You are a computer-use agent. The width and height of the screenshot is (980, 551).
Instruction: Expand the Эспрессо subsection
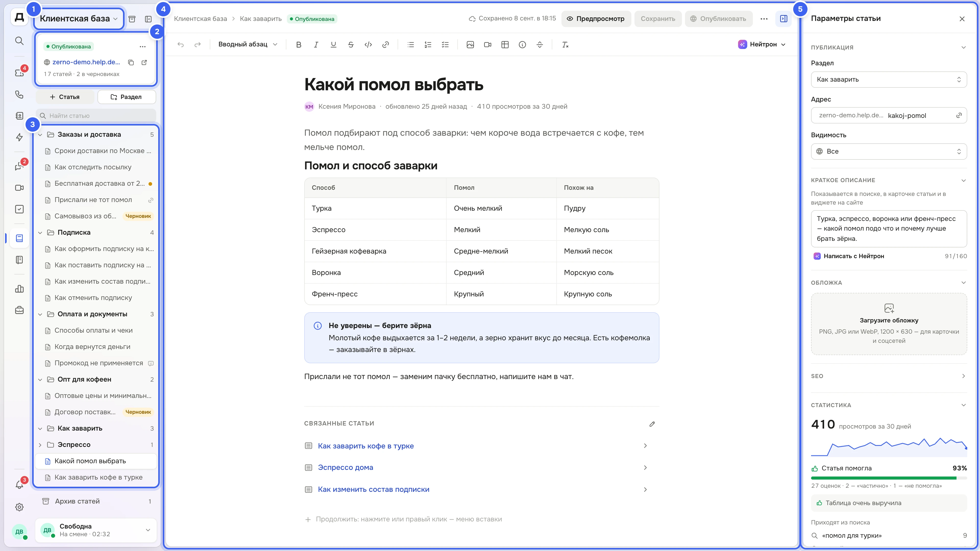click(x=40, y=445)
